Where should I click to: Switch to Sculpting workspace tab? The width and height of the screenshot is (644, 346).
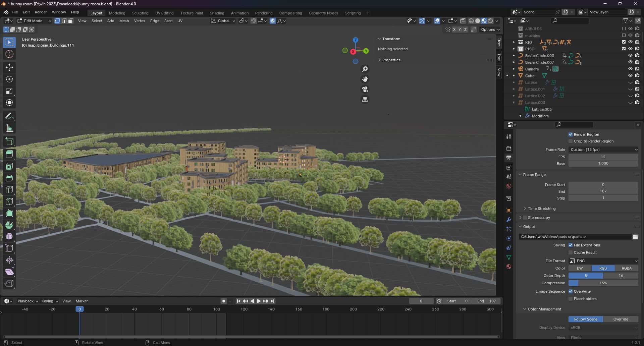[x=140, y=13]
